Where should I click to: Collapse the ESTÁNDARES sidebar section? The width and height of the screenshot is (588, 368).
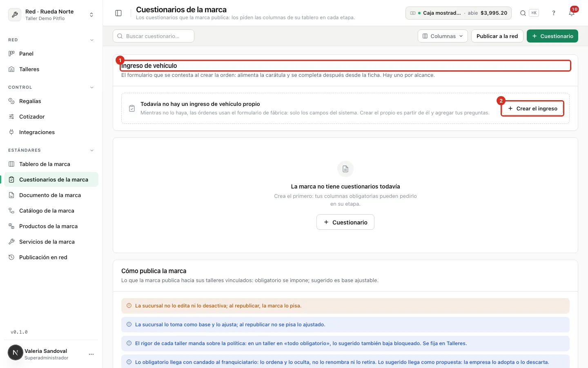92,150
